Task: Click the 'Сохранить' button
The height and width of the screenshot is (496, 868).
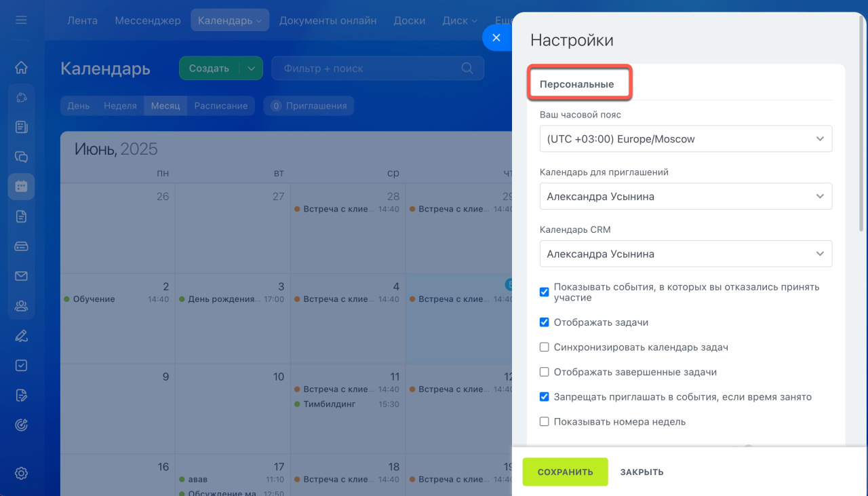Action: (565, 472)
